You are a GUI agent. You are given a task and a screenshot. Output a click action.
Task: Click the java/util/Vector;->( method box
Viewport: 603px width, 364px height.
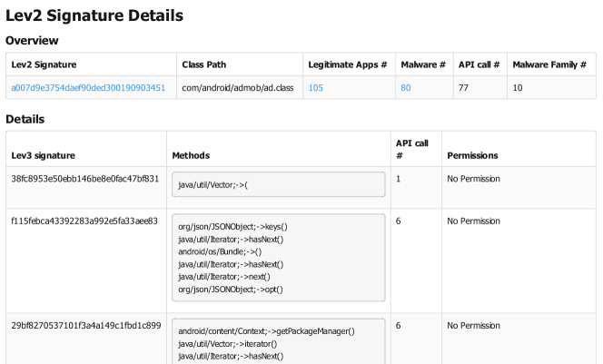coord(278,185)
